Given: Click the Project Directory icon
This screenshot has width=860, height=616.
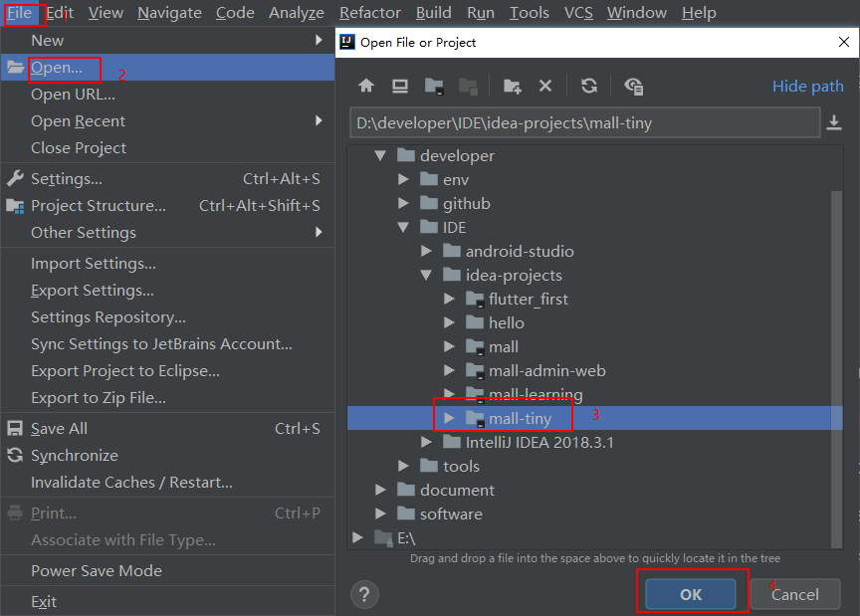Looking at the screenshot, I should click(x=434, y=87).
